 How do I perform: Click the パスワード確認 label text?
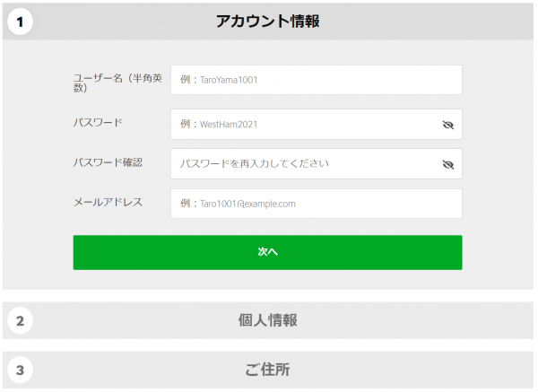[108, 162]
